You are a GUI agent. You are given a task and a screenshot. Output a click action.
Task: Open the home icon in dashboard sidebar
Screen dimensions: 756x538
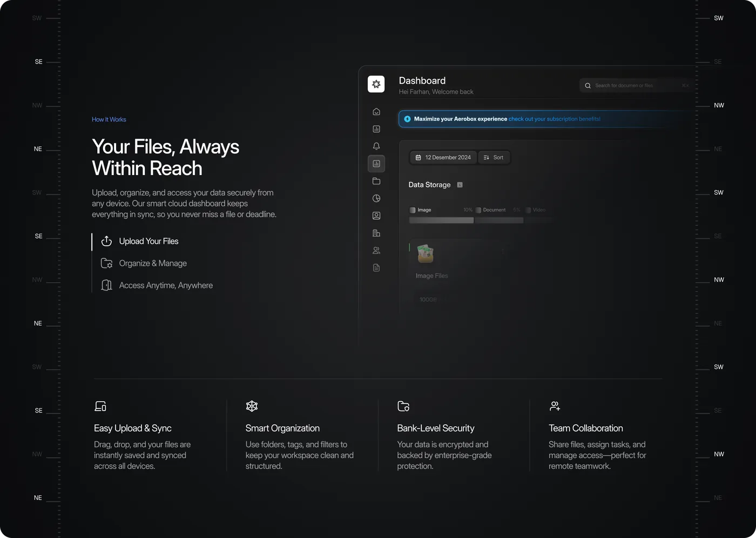(x=376, y=112)
